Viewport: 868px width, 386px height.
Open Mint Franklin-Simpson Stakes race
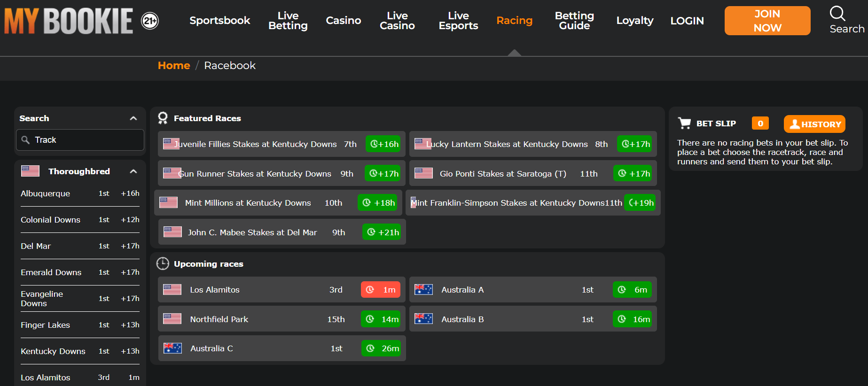coord(533,203)
